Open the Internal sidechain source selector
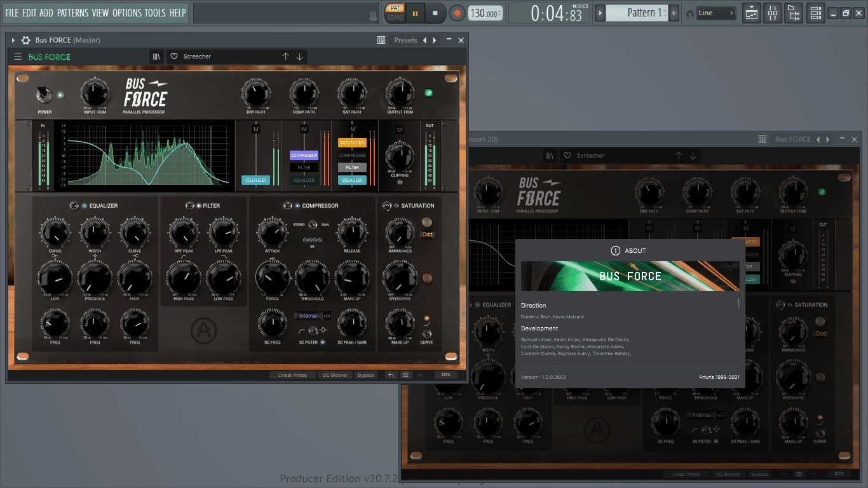The height and width of the screenshot is (488, 868). point(308,316)
